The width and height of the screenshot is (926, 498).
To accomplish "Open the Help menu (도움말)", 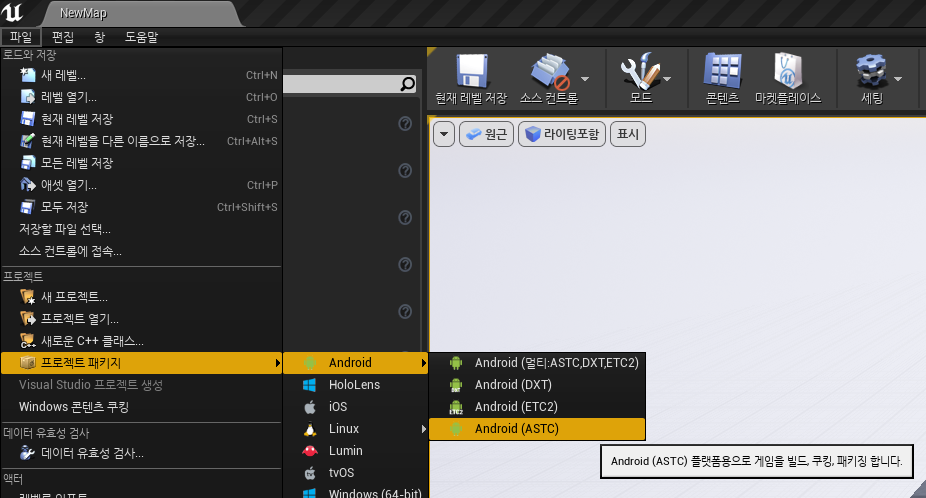I will click(141, 37).
